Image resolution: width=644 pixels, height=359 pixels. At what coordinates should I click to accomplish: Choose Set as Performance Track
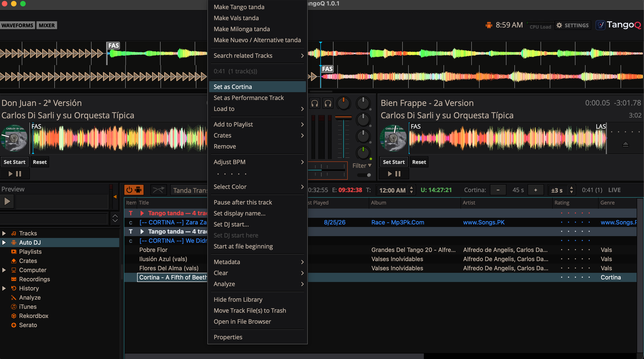point(258,98)
